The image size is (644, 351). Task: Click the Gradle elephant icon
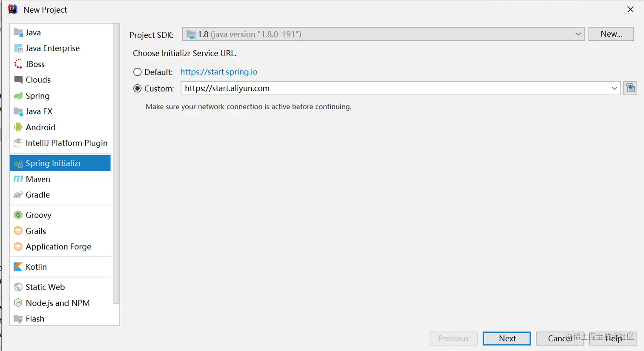point(18,195)
